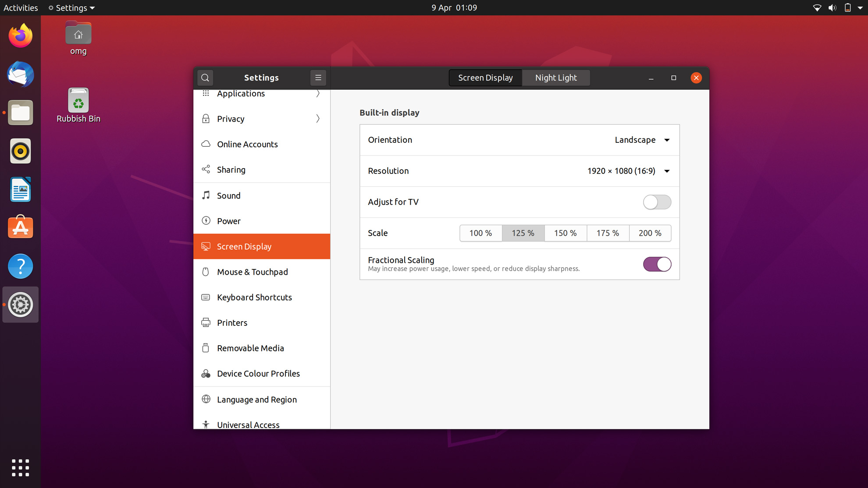Launch Rhythmbox from the dock
The image size is (868, 488).
(x=20, y=151)
